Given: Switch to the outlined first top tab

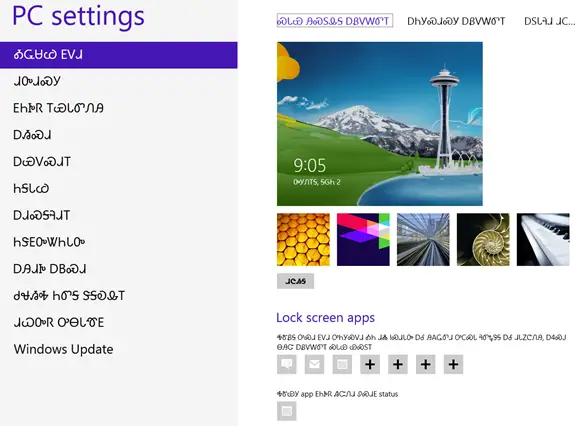Looking at the screenshot, I should (x=334, y=21).
